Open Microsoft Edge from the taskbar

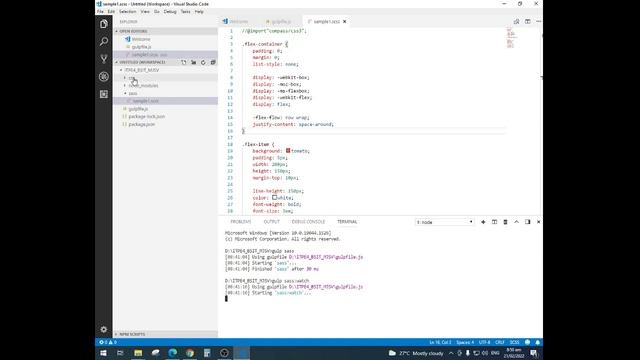(173, 353)
